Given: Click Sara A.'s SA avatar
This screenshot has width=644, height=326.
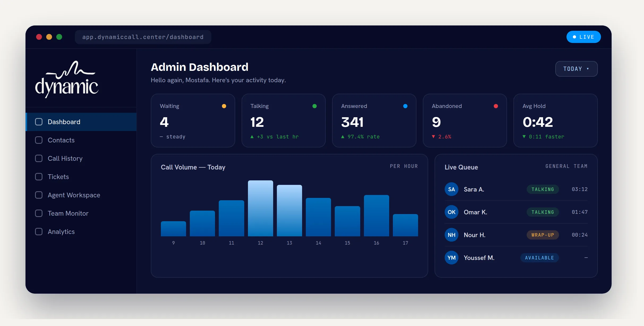Looking at the screenshot, I should 451,189.
